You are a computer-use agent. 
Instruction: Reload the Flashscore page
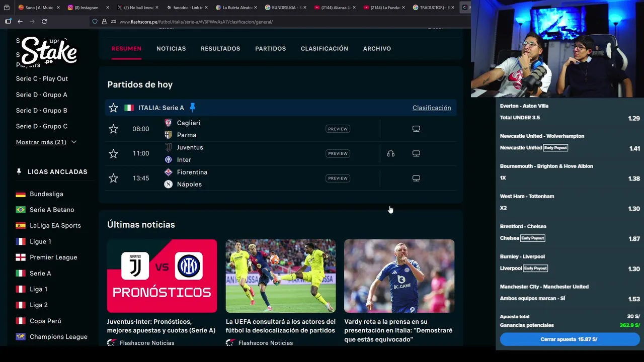(44, 22)
